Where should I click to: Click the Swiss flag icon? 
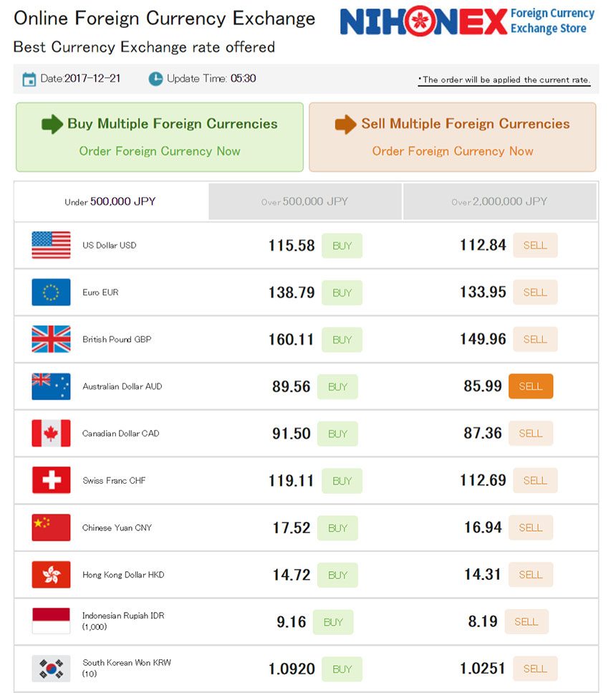52,480
